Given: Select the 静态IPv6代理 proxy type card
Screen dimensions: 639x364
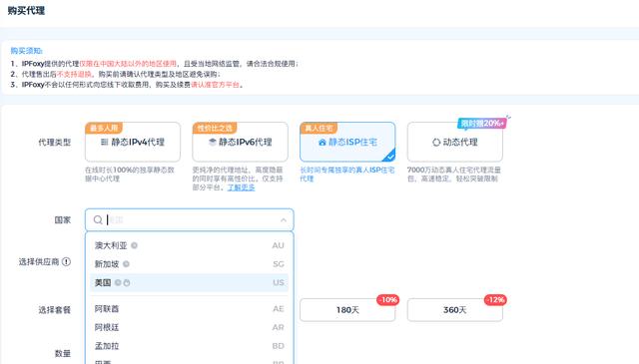Looking at the screenshot, I should tap(240, 142).
